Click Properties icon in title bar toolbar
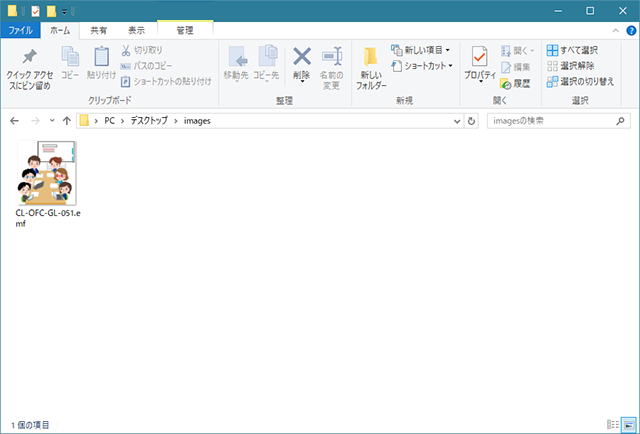Screen dimensions: 640x434 (36, 11)
